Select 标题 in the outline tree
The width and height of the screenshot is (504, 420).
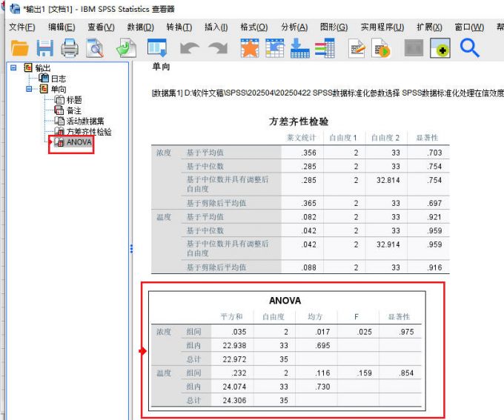point(74,99)
